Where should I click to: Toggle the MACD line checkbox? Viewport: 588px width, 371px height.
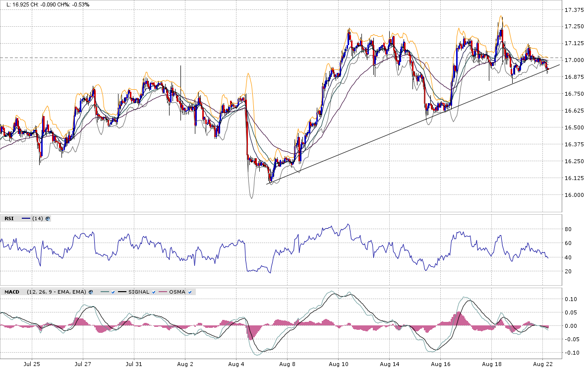(113, 292)
